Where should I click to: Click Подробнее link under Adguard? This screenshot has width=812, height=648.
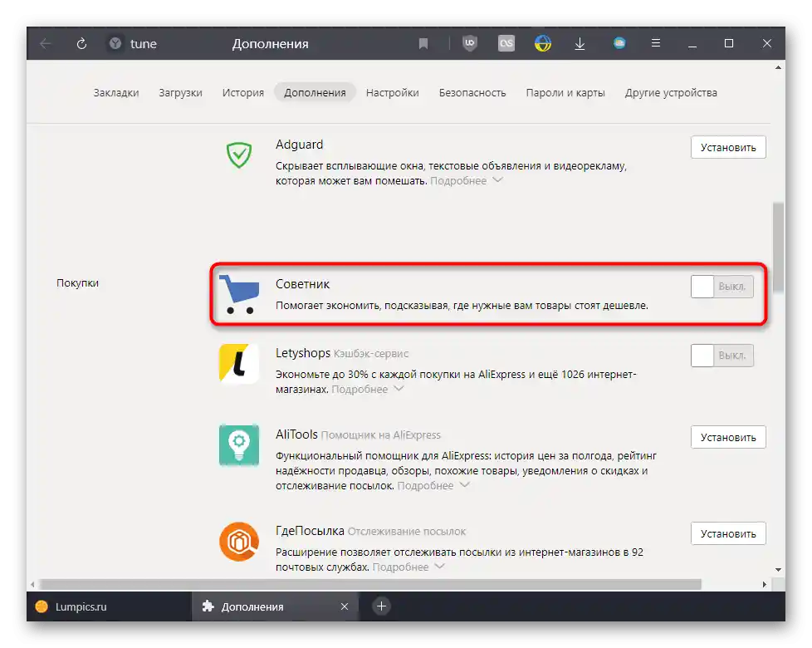pyautogui.click(x=458, y=181)
